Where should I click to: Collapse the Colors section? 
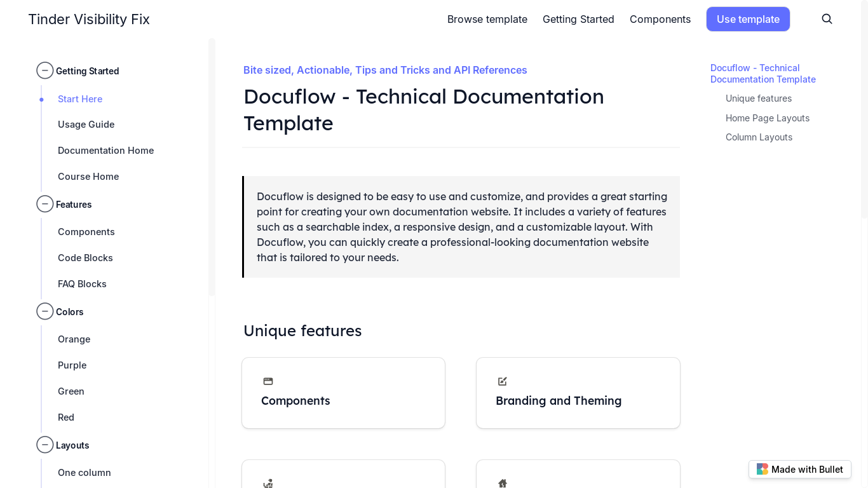tap(45, 311)
